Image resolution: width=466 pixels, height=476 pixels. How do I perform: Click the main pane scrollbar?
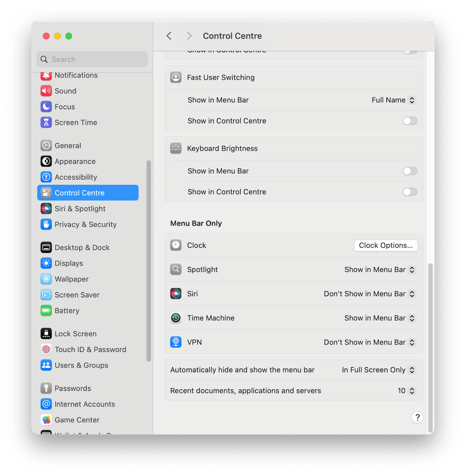[x=430, y=348]
